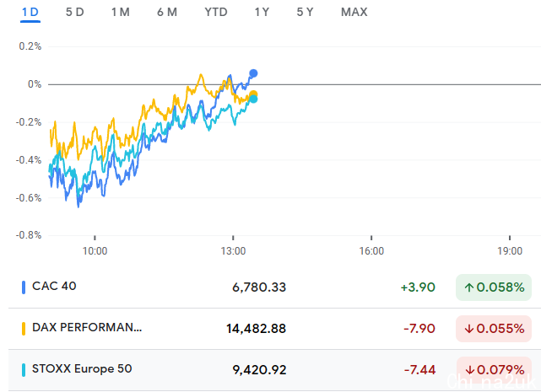Click the down arrow in DAX 0.055% badge

click(468, 329)
